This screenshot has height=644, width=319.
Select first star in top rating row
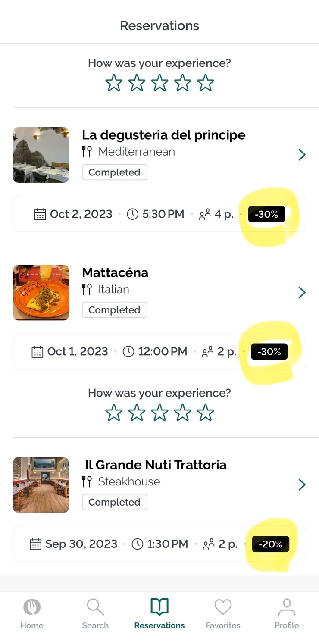(x=114, y=83)
